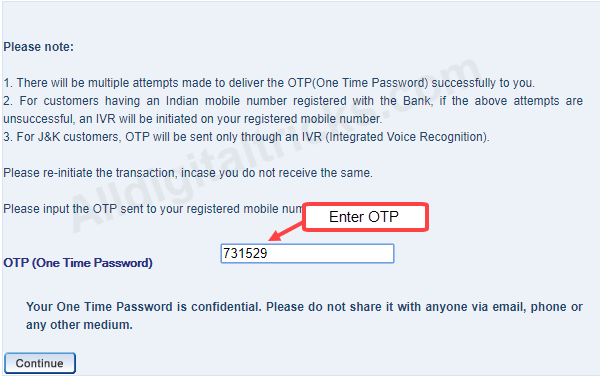600x377 pixels.
Task: Click the 'any other medium.' line
Action: coord(79,325)
